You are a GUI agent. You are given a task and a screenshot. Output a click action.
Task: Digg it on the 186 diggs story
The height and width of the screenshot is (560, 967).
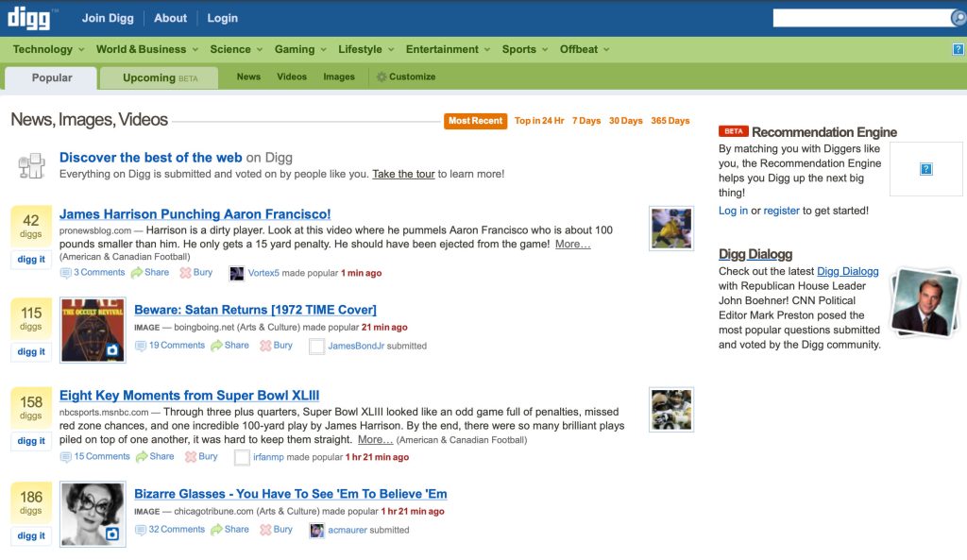pos(31,536)
